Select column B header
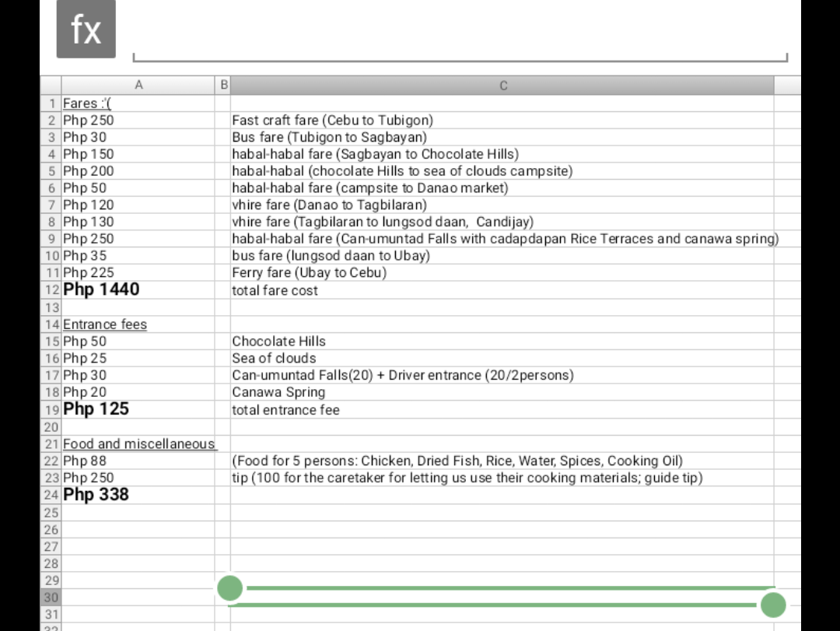Image resolution: width=840 pixels, height=631 pixels. (223, 86)
